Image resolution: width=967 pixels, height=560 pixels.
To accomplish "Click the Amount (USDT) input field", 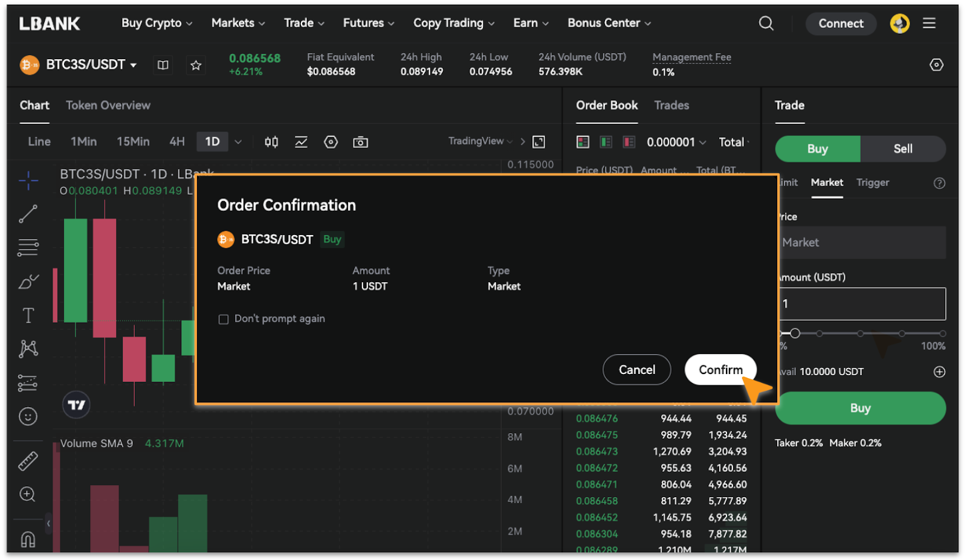I will click(861, 304).
